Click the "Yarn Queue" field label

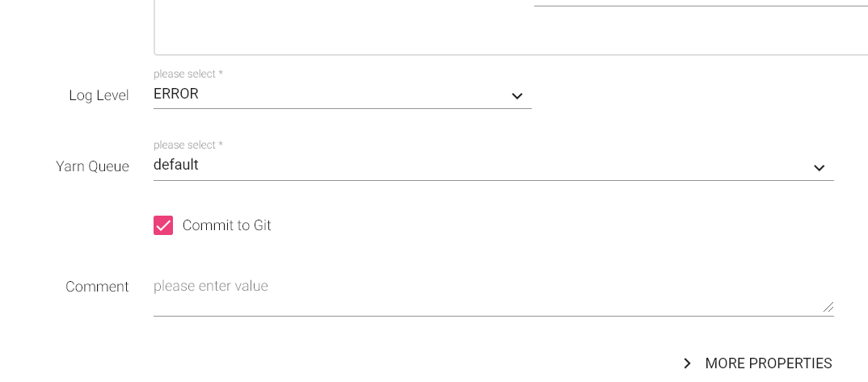click(x=92, y=166)
